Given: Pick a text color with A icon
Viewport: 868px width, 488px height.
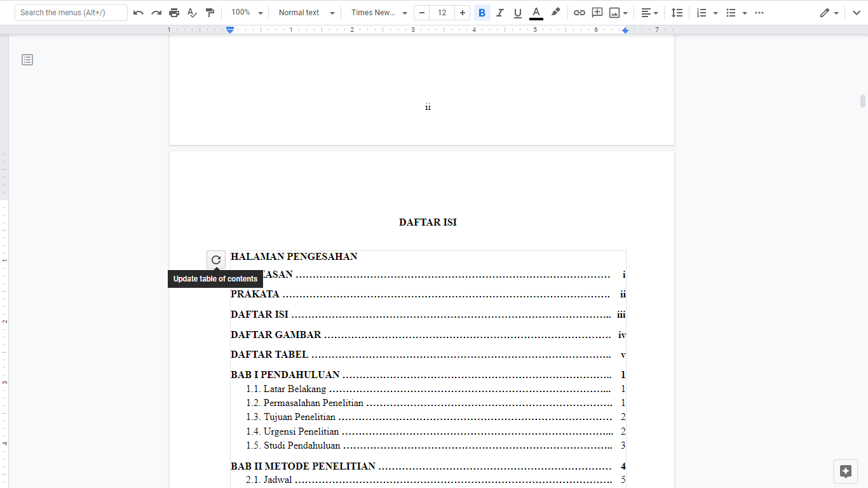Looking at the screenshot, I should 536,13.
